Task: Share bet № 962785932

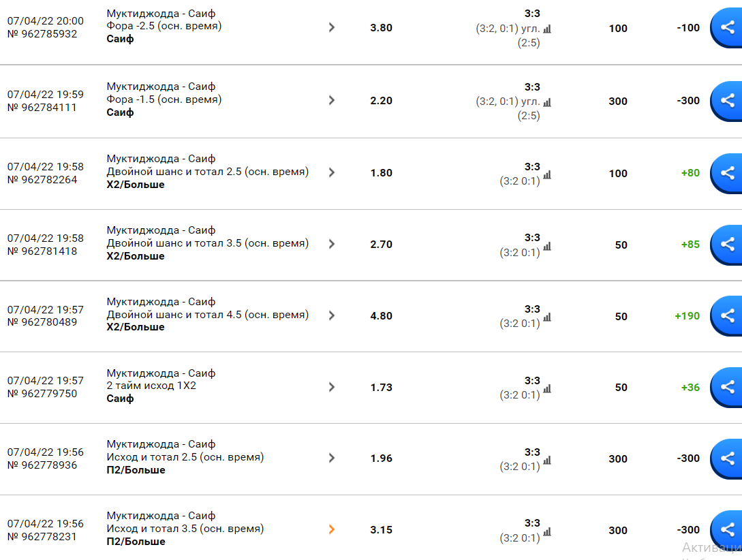Action: (x=727, y=27)
